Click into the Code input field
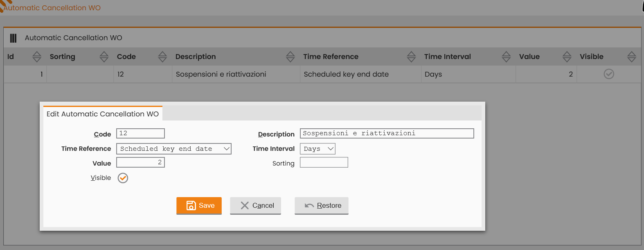Image resolution: width=644 pixels, height=250 pixels. [140, 134]
